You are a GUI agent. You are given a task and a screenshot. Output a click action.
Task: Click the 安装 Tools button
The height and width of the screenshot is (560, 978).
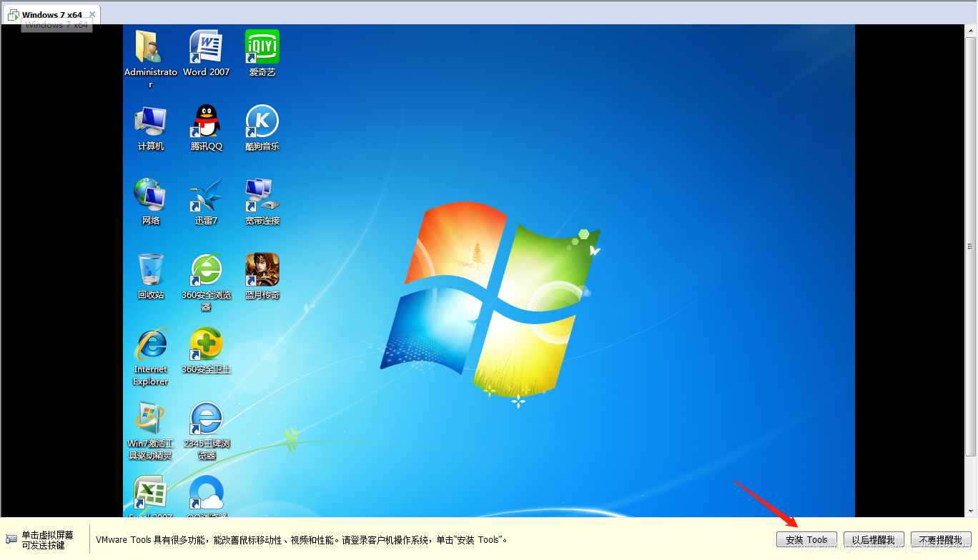pyautogui.click(x=806, y=540)
